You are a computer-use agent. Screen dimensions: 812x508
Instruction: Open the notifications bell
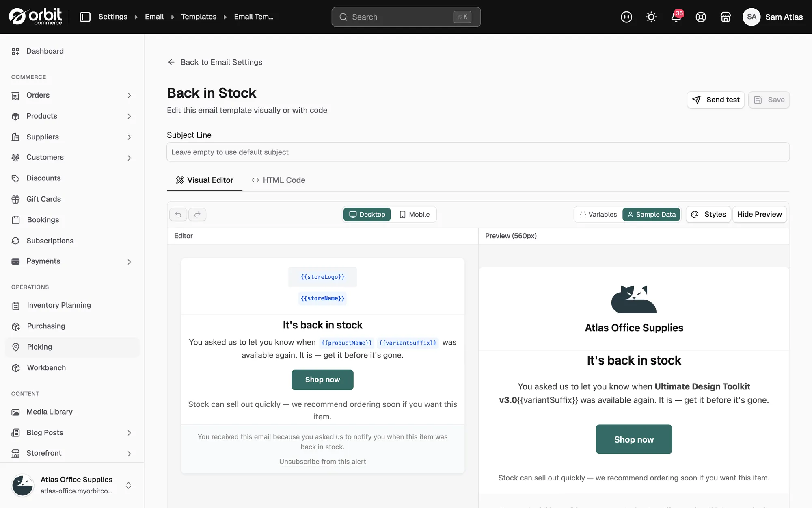tap(676, 17)
